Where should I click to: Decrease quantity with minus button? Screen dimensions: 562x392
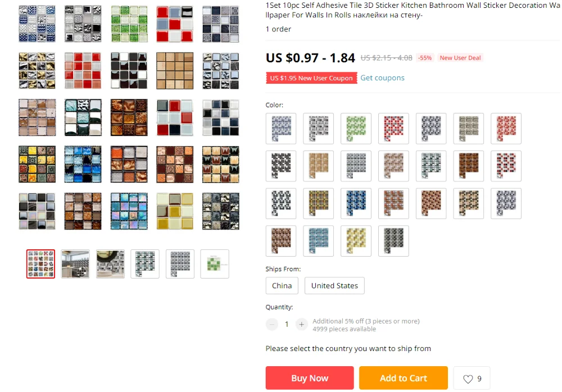271,324
